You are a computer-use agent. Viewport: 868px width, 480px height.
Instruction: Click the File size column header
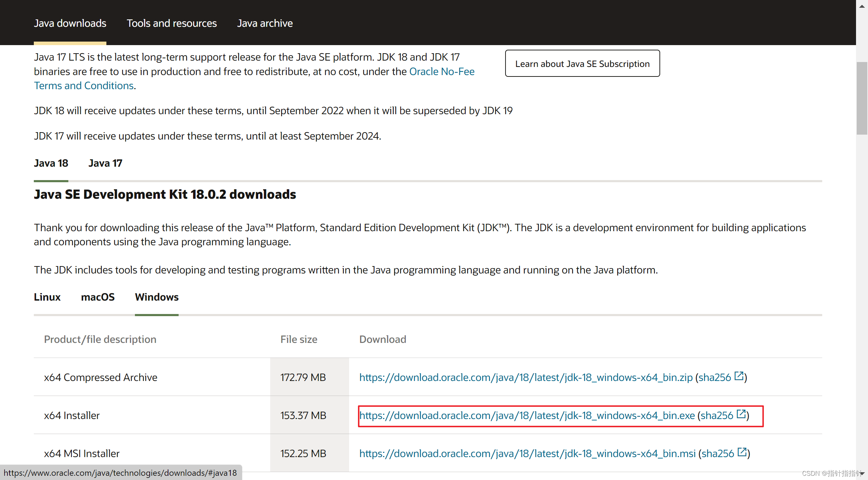click(299, 339)
